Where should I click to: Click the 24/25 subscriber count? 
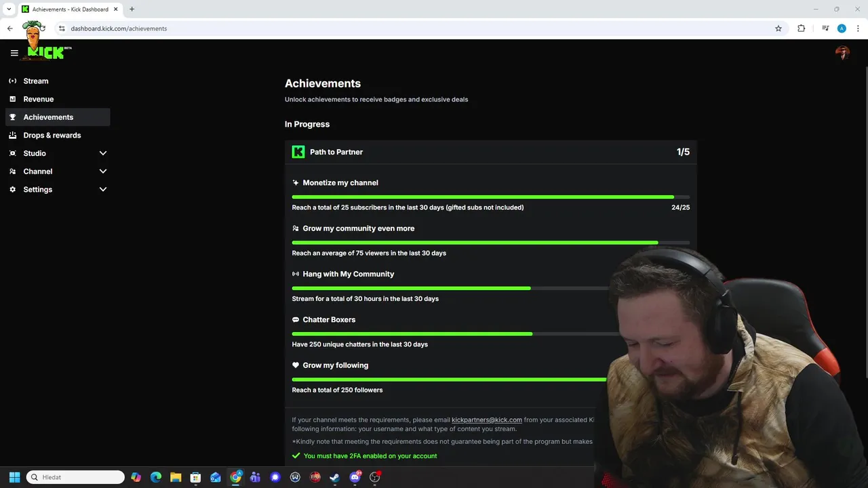click(681, 207)
